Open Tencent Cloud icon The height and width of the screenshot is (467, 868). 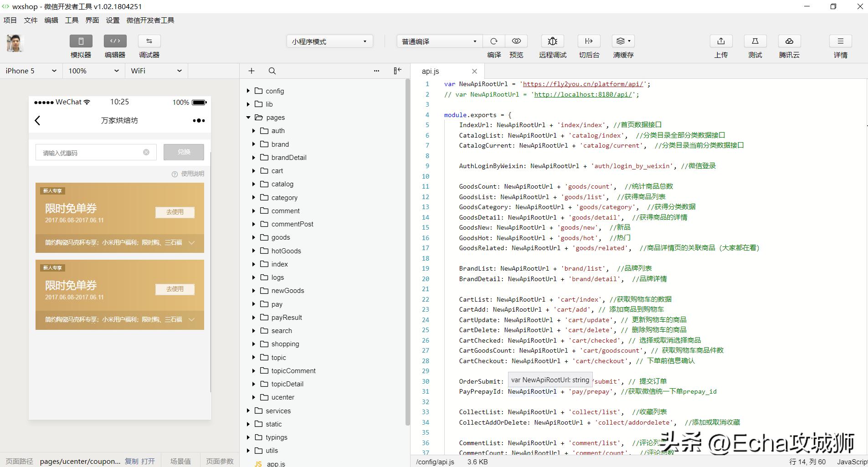click(x=789, y=41)
